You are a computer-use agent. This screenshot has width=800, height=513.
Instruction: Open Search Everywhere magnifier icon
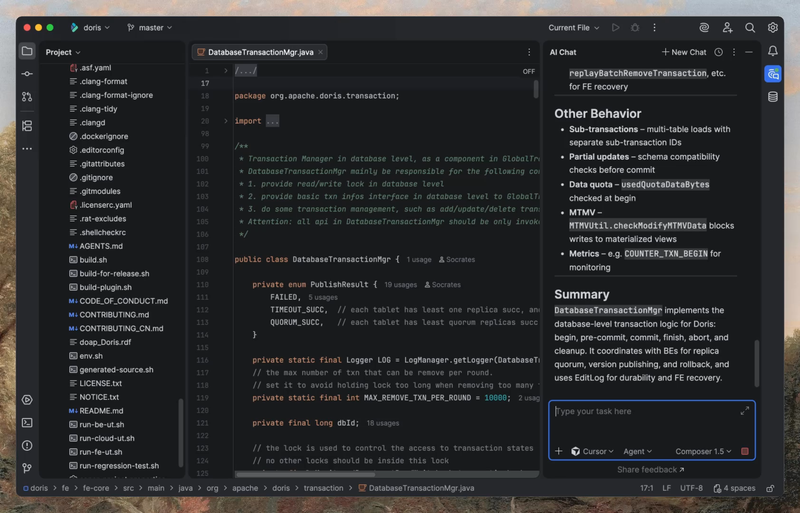(x=750, y=28)
